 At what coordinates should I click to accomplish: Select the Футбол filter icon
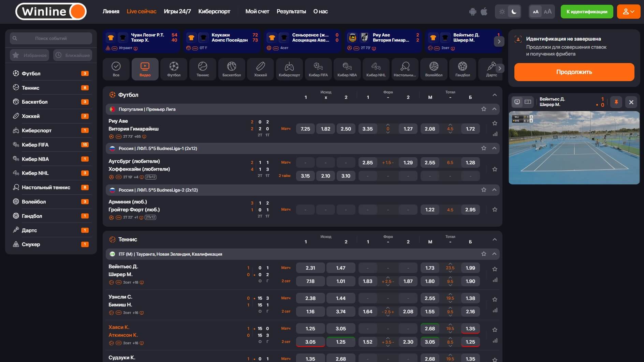point(174,69)
